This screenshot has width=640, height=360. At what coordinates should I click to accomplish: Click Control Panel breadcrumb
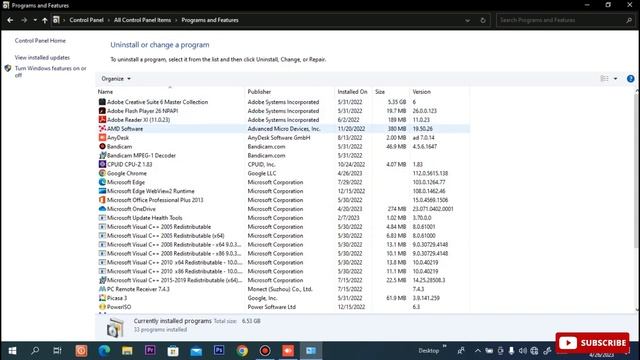86,20
